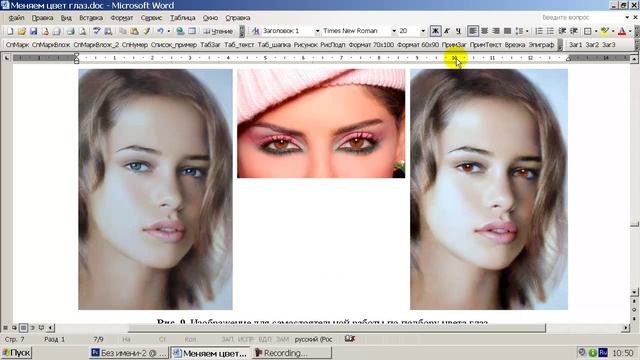Open the highlight color dropdown arrow

click(613, 31)
